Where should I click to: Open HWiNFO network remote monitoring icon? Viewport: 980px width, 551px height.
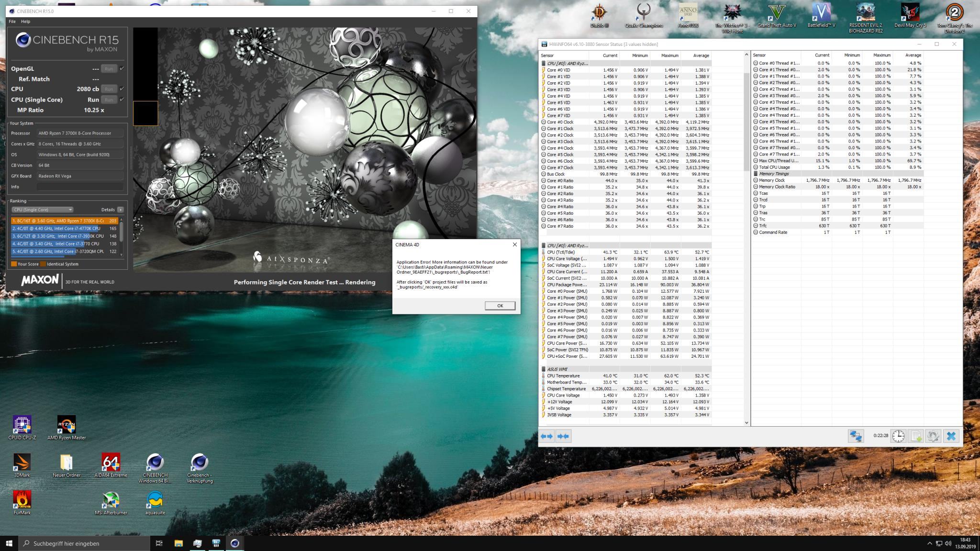pos(856,436)
